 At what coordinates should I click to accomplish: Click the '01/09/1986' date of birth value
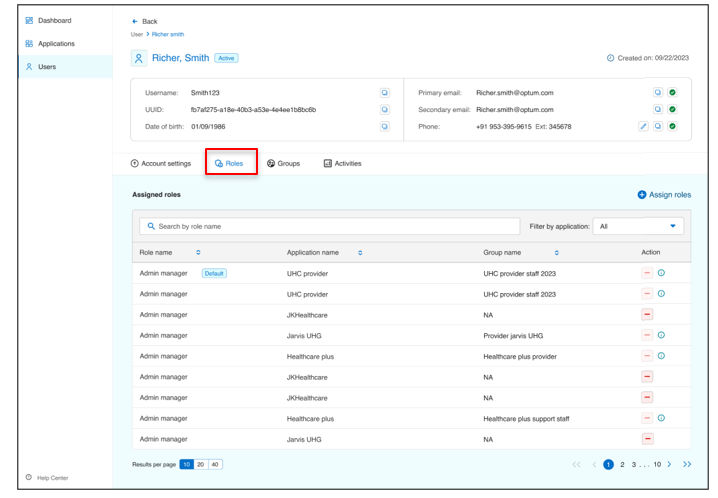208,127
